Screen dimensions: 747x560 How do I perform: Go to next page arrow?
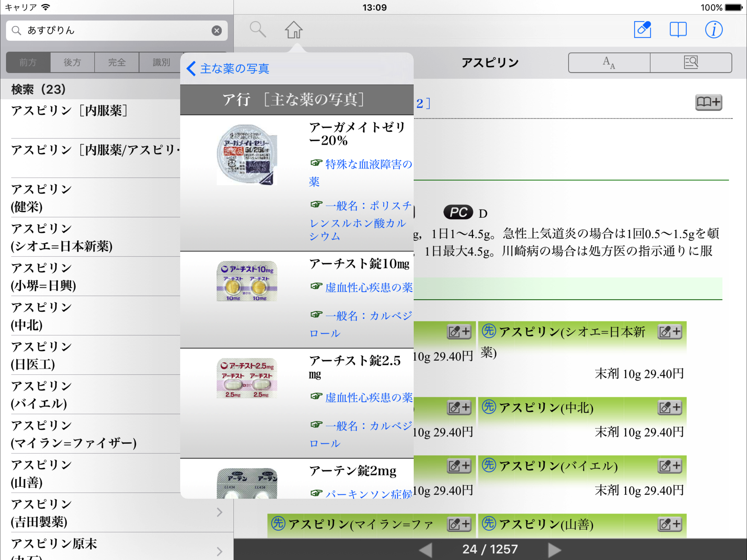pos(554,550)
